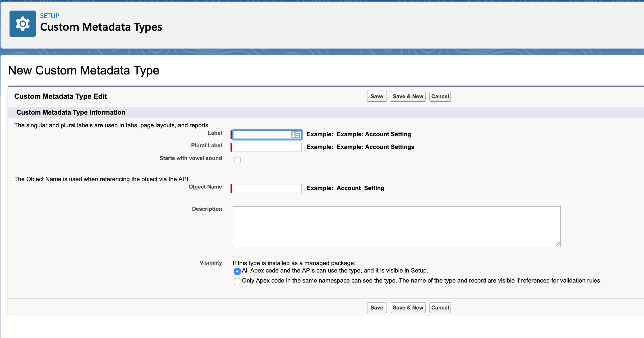Screen dimensions: 644x338
Task: Click the 'New Custom Metadata Type' heading
Action: tap(84, 71)
